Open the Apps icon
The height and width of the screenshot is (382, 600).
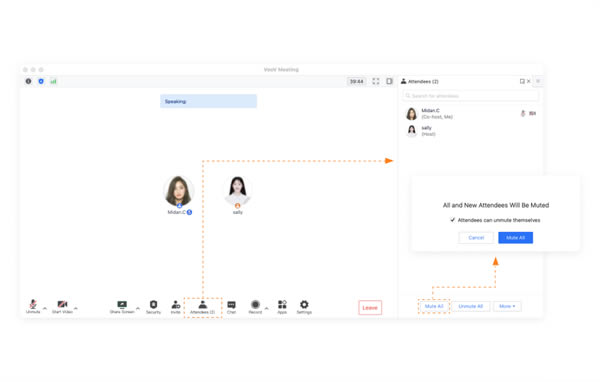[x=282, y=307]
